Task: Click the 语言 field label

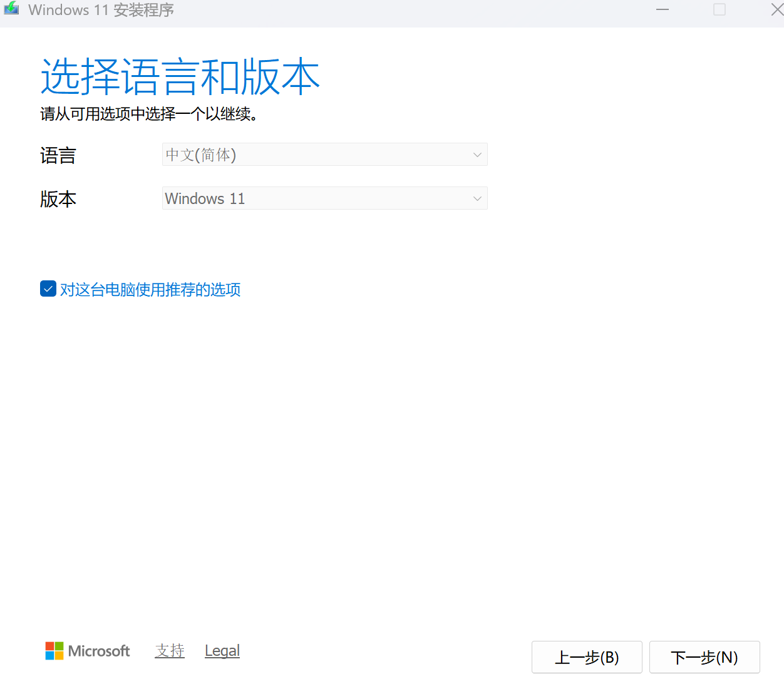Action: [x=58, y=155]
